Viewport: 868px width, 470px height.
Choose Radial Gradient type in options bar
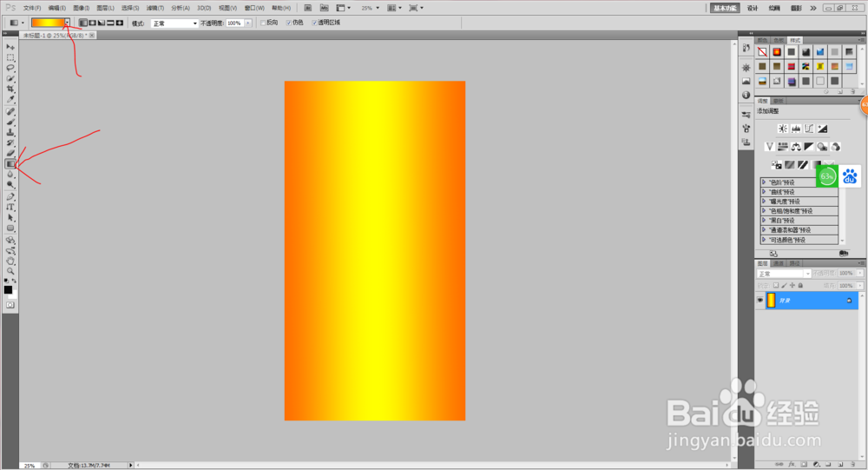point(93,23)
